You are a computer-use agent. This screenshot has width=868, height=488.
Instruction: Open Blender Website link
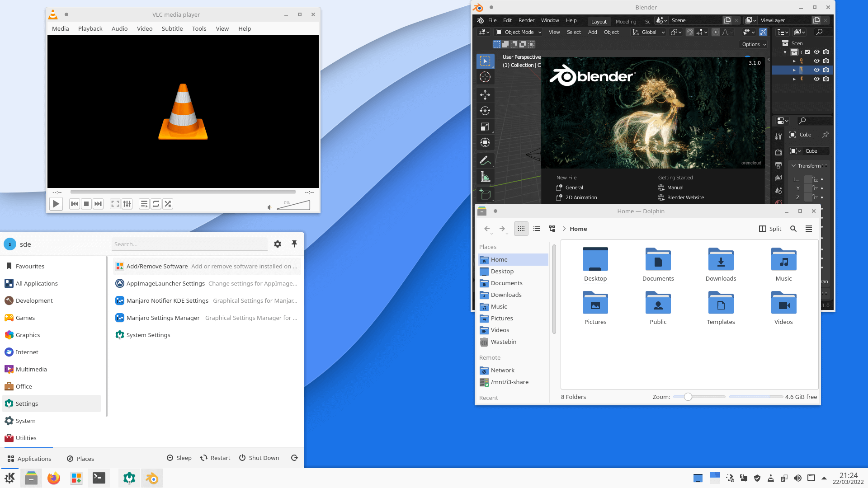681,197
